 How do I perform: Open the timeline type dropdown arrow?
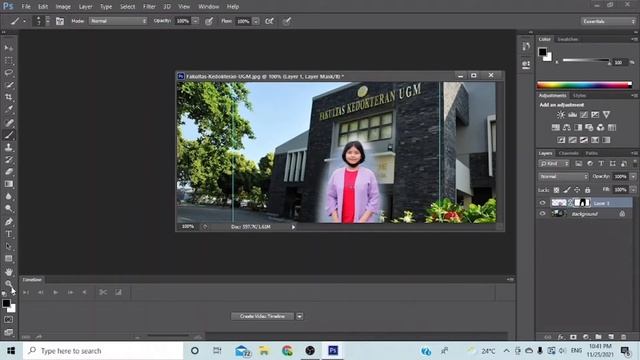tap(300, 316)
